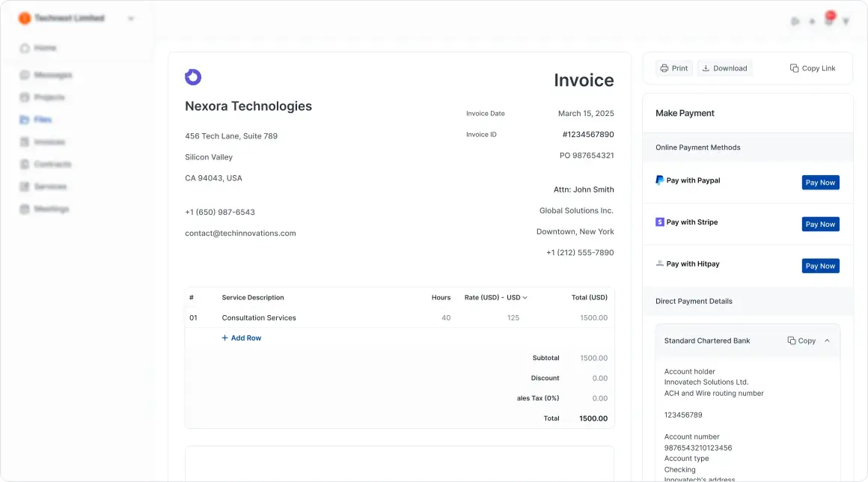Click the Nexora Technologies logo icon
Image resolution: width=868 pixels, height=482 pixels.
[x=192, y=77]
